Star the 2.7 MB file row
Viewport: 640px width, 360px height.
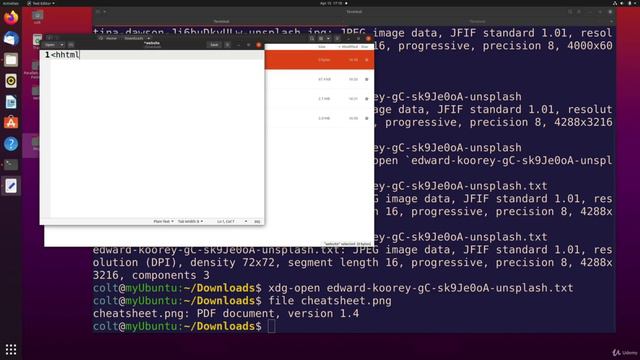click(x=367, y=99)
